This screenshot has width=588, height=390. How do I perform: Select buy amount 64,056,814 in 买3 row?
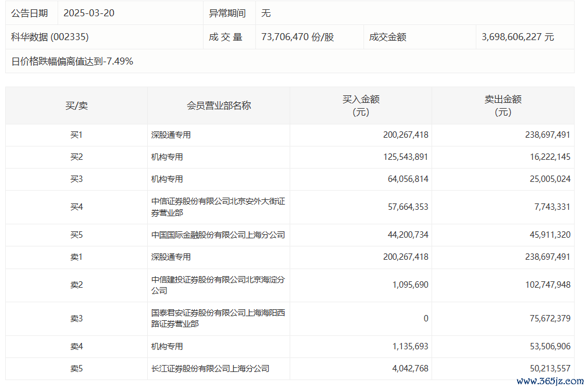pyautogui.click(x=405, y=179)
